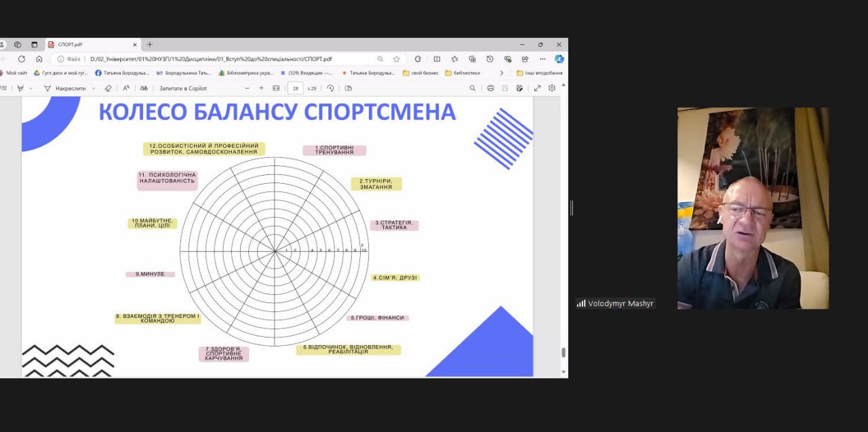Toggle fit to width view

pyautogui.click(x=276, y=88)
